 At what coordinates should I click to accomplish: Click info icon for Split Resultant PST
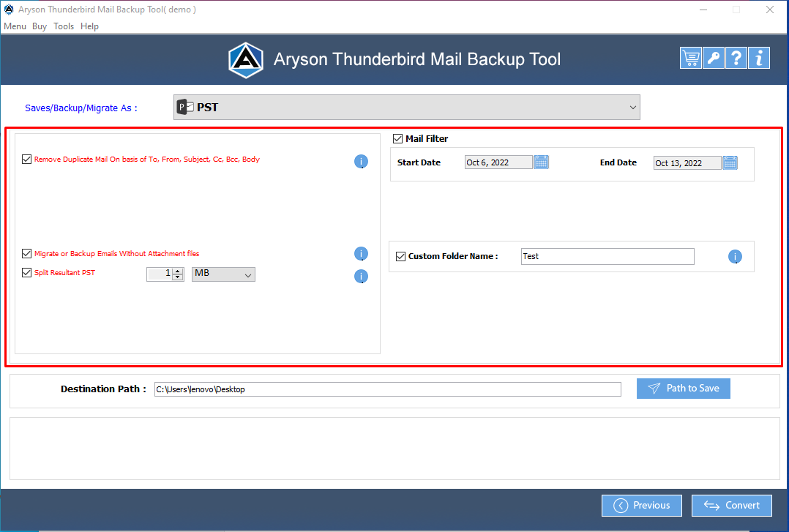(x=361, y=277)
